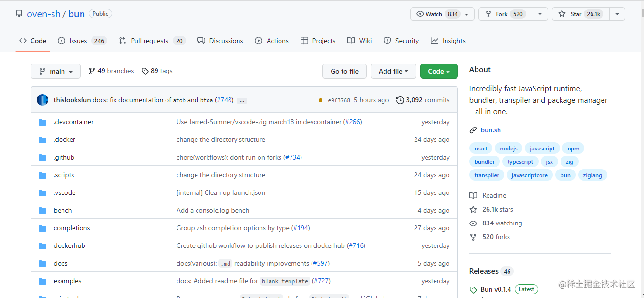Click the javascriptcore topic tag
The width and height of the screenshot is (644, 298).
(530, 175)
